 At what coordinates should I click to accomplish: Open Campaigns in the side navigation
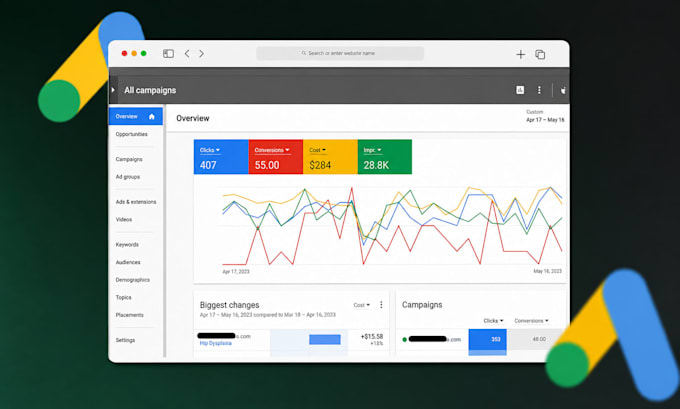coord(129,159)
